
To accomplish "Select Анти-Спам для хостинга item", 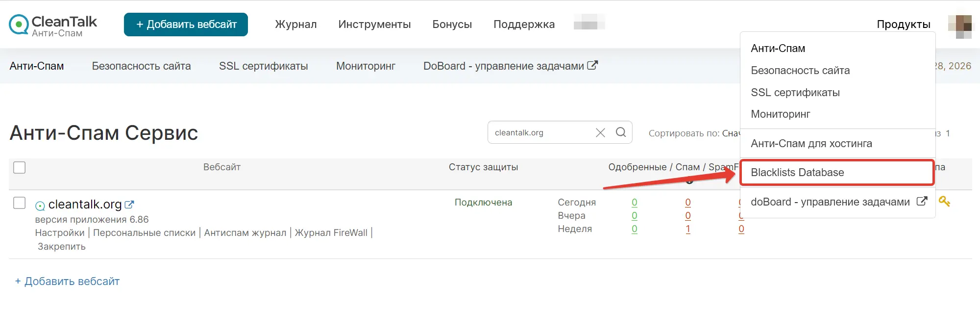I will click(811, 144).
